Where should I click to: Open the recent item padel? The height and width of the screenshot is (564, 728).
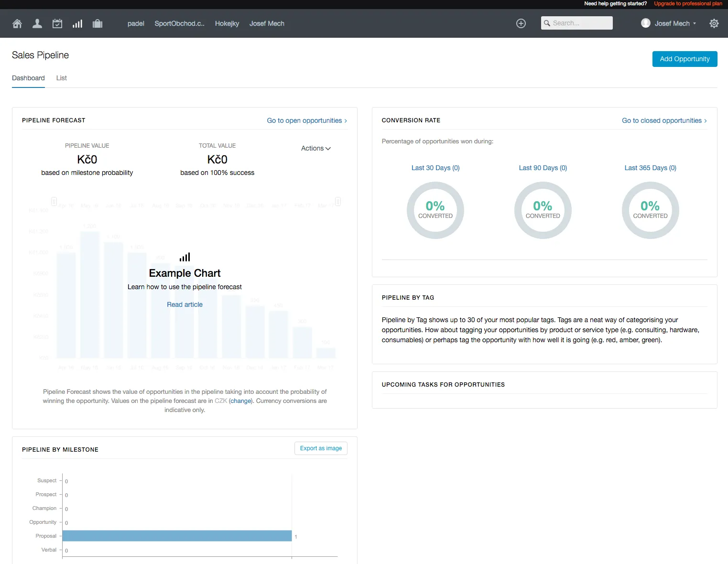point(136,23)
